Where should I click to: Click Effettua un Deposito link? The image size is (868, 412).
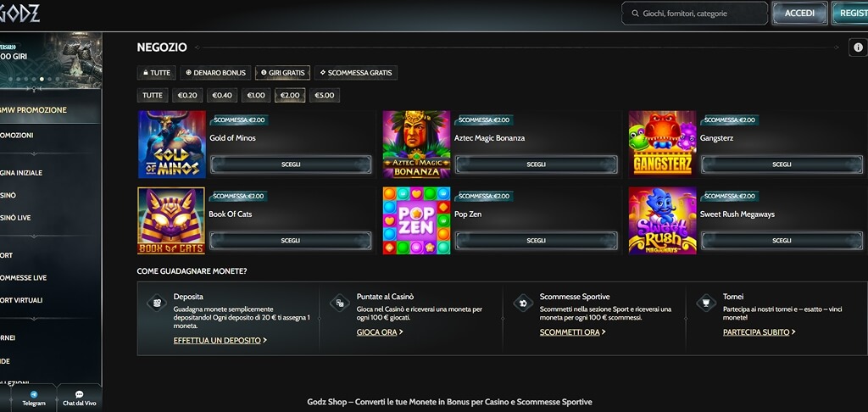(x=220, y=341)
